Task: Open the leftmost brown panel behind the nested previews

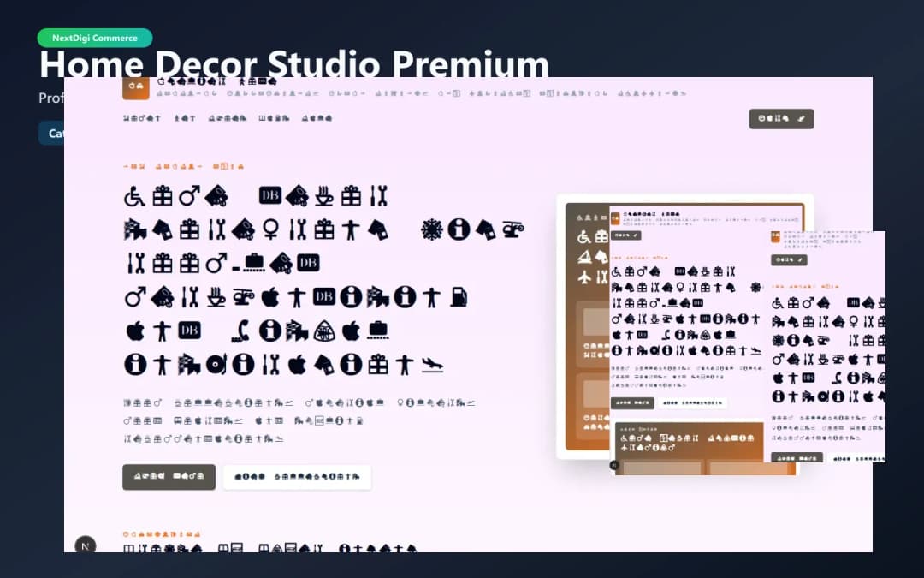Action: coord(587,326)
